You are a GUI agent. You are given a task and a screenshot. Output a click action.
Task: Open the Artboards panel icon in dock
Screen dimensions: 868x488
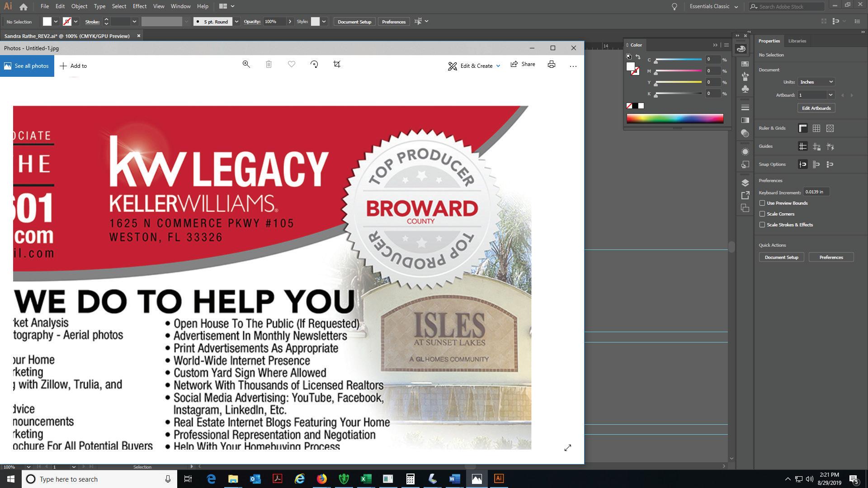point(745,208)
